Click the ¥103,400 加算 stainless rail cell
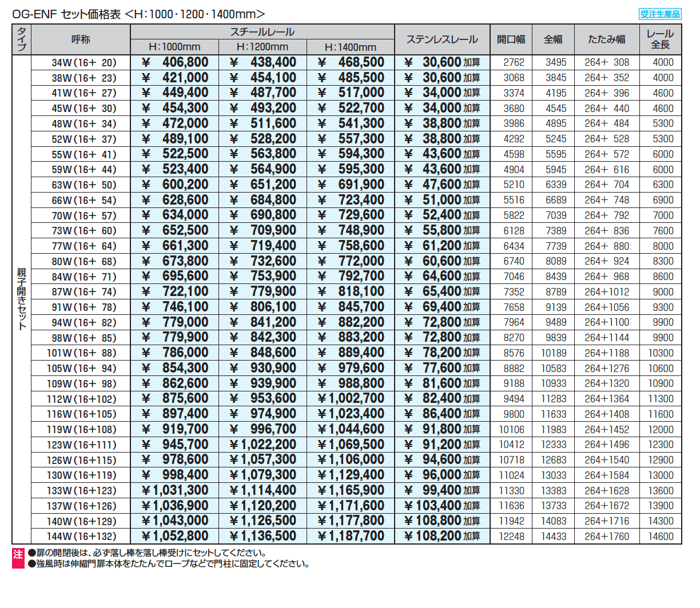This screenshot has height=608, width=700. [442, 506]
